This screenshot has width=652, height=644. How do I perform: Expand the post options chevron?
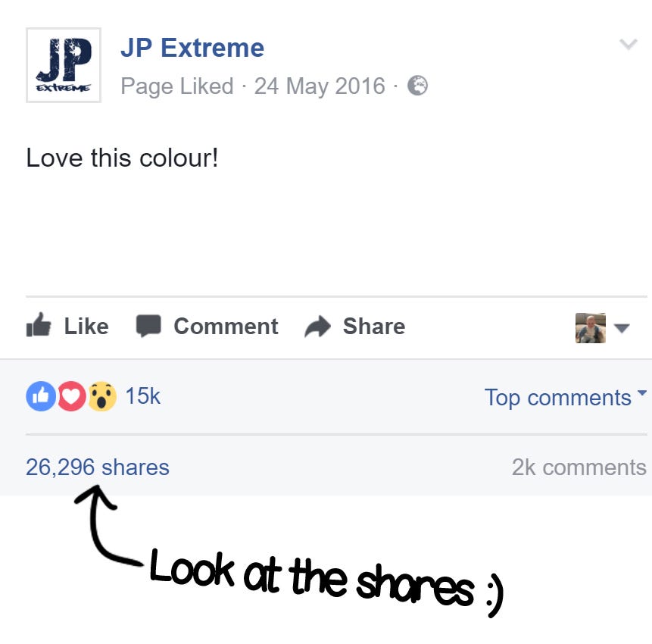(x=628, y=44)
